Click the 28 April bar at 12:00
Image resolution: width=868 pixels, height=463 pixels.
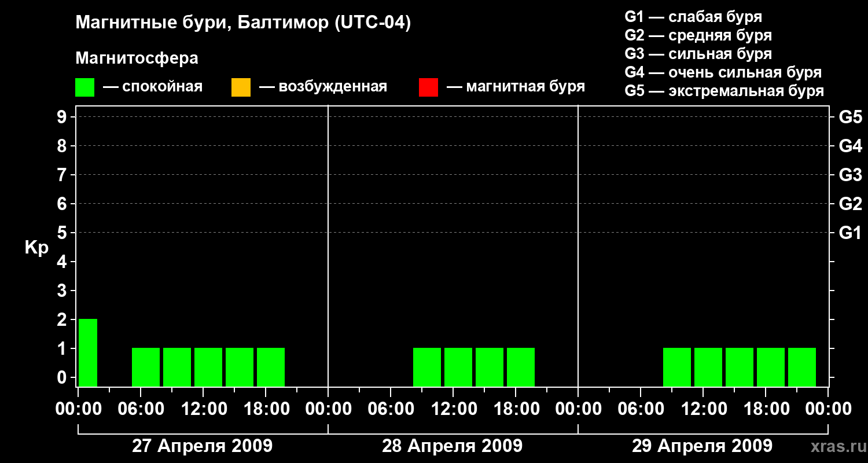point(458,367)
